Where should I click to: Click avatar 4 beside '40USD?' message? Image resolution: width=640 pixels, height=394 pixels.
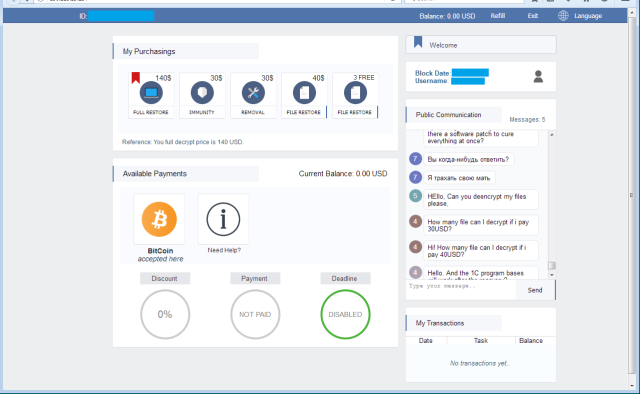[416, 247]
